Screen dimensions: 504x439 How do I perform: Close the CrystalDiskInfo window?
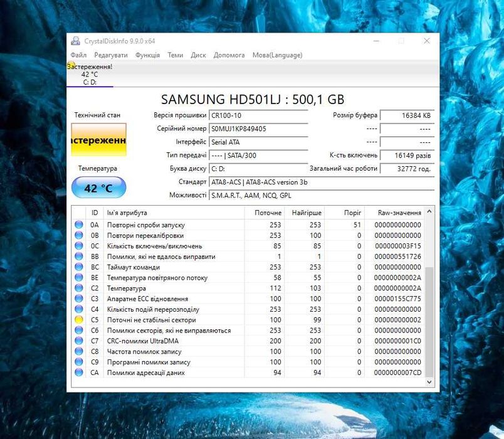click(x=426, y=41)
